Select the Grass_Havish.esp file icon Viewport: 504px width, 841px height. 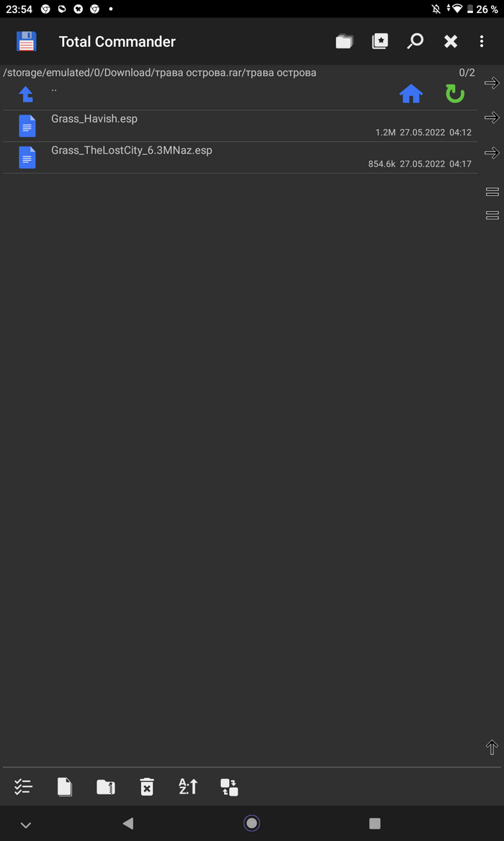27,126
